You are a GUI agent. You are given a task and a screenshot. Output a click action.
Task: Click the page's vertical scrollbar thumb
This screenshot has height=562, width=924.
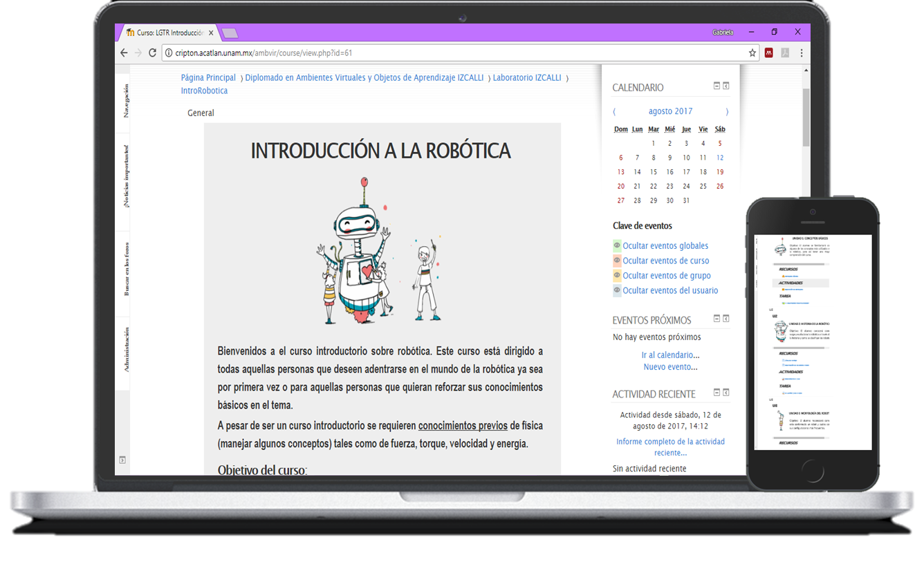point(806,118)
